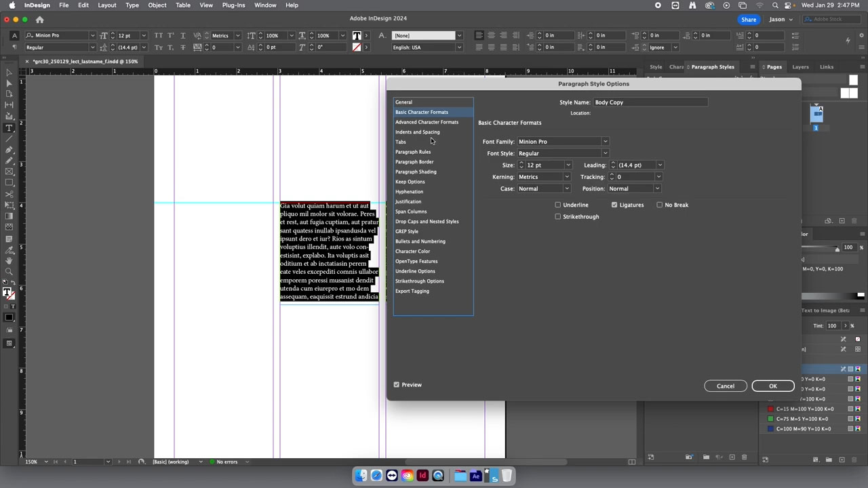Select the Type tool in toolbox
The height and width of the screenshot is (488, 868).
click(x=9, y=127)
